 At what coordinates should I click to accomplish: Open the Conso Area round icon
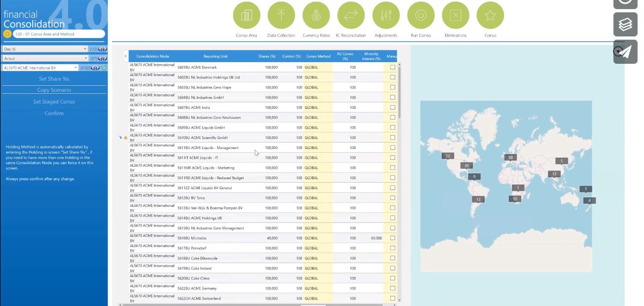coord(247,16)
